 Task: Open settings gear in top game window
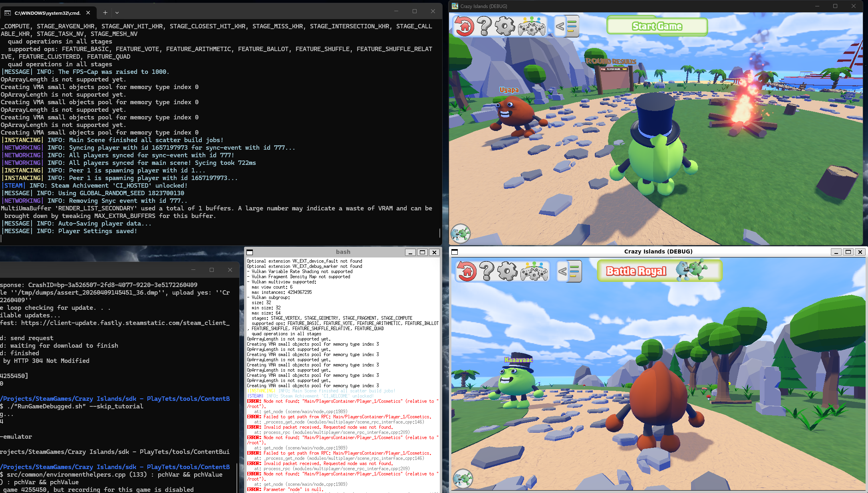[505, 26]
